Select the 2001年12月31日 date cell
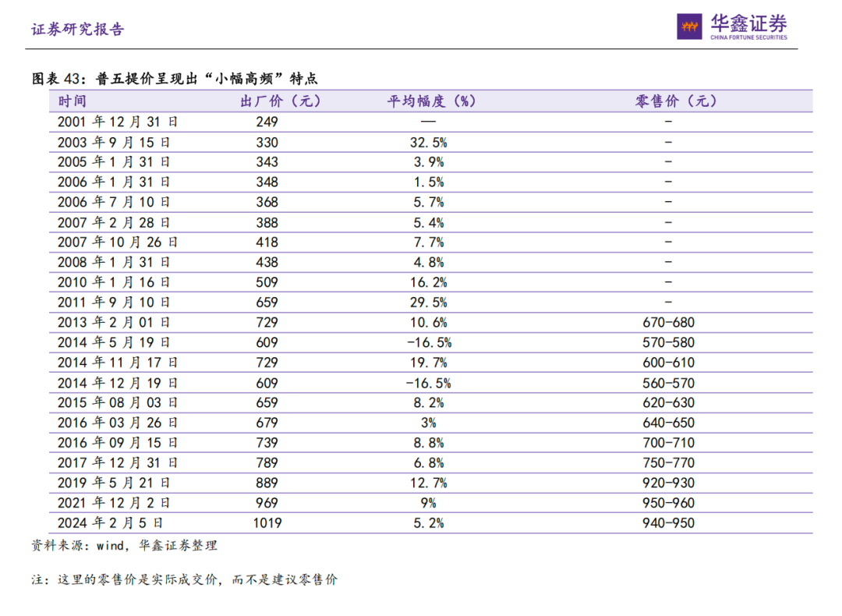 (118, 122)
